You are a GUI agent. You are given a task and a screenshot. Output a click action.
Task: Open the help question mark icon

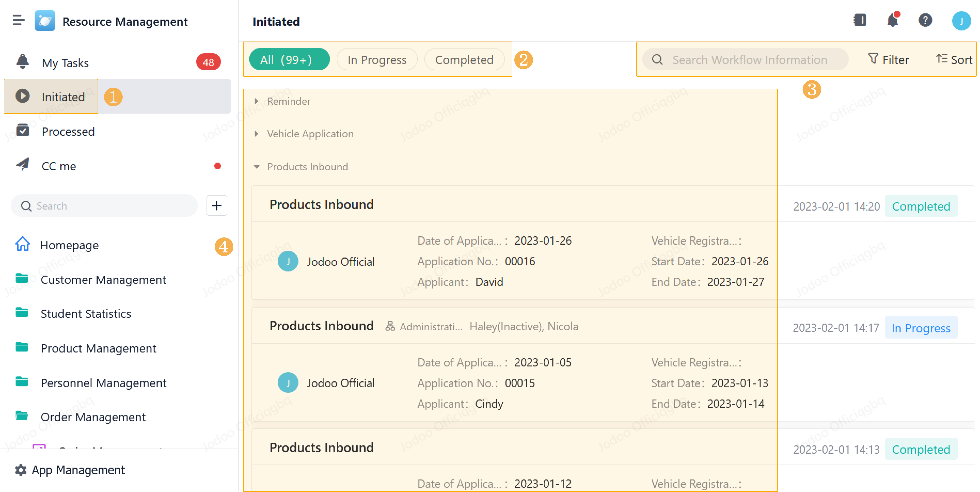pos(925,20)
